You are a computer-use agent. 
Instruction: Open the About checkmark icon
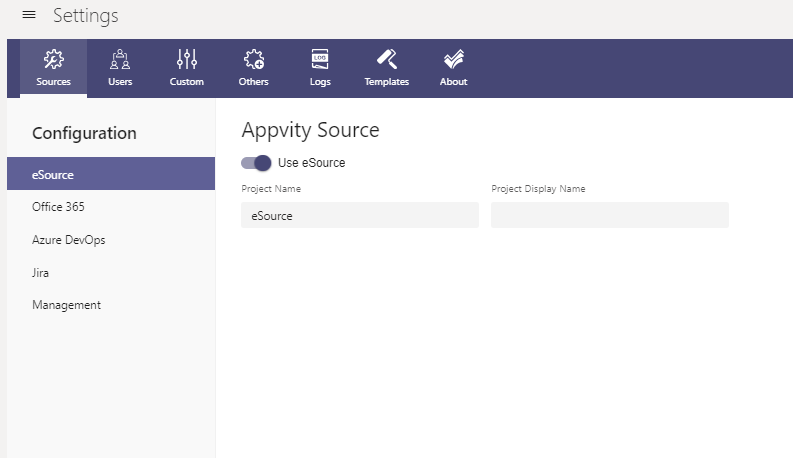[x=453, y=59]
